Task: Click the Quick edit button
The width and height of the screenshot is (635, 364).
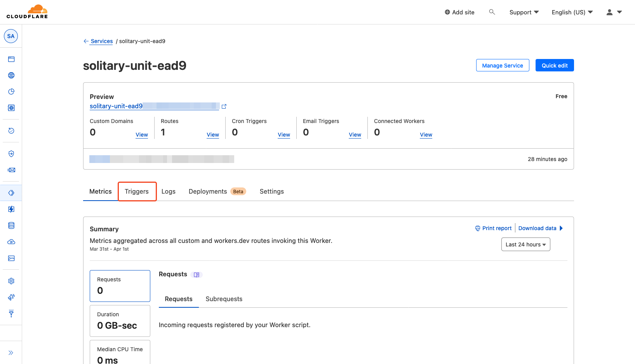Action: [554, 65]
